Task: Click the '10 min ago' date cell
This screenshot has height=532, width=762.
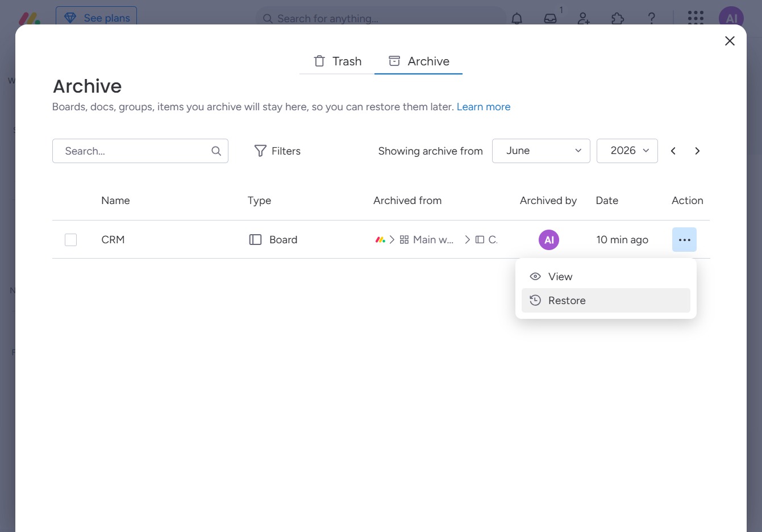Action: tap(622, 240)
